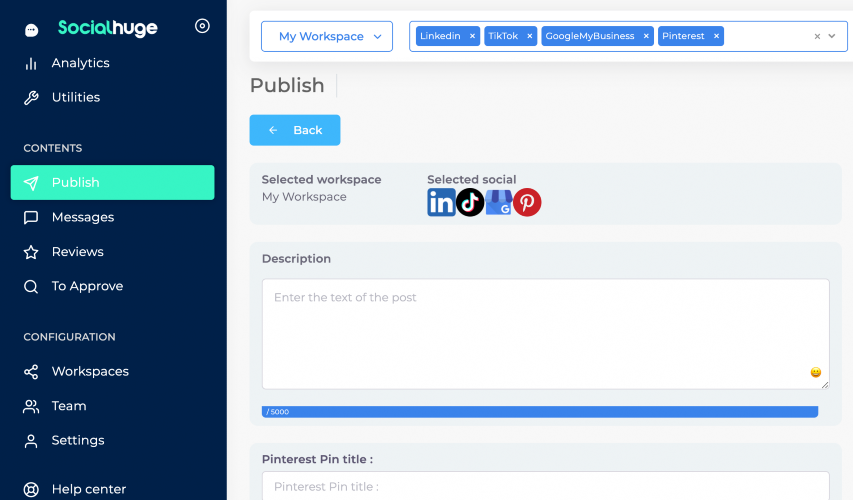Image resolution: width=853 pixels, height=500 pixels.
Task: Open the emoji picker in description
Action: point(815,372)
